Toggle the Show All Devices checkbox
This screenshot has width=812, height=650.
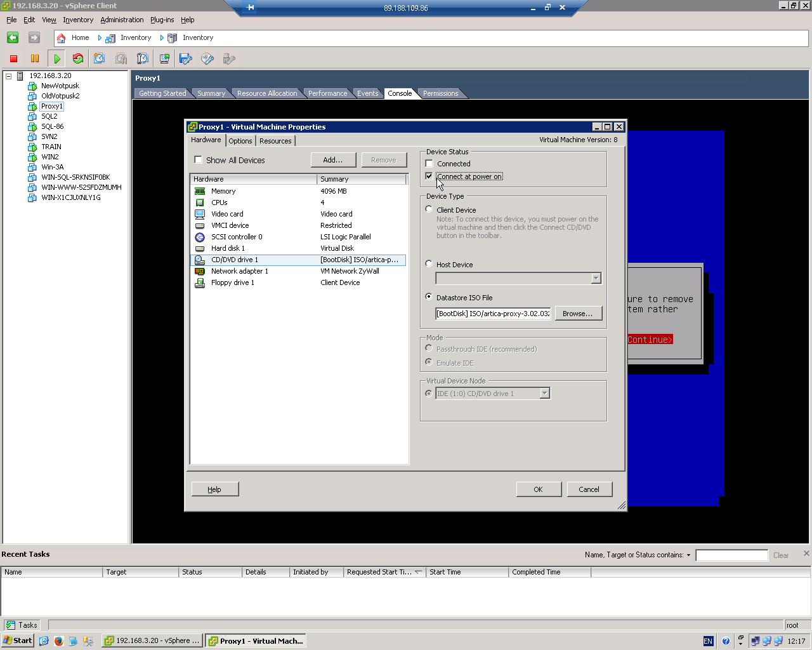[x=198, y=160]
